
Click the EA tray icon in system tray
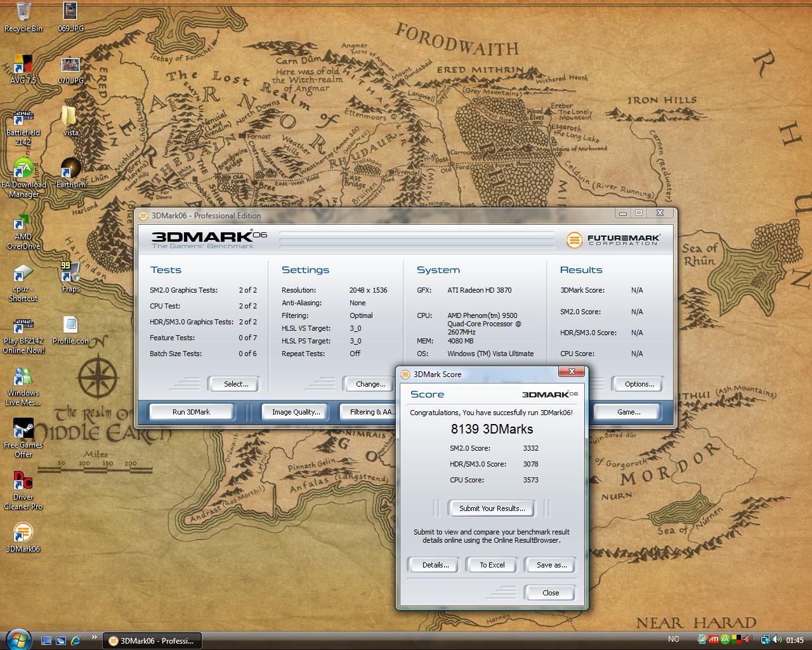[x=724, y=640]
